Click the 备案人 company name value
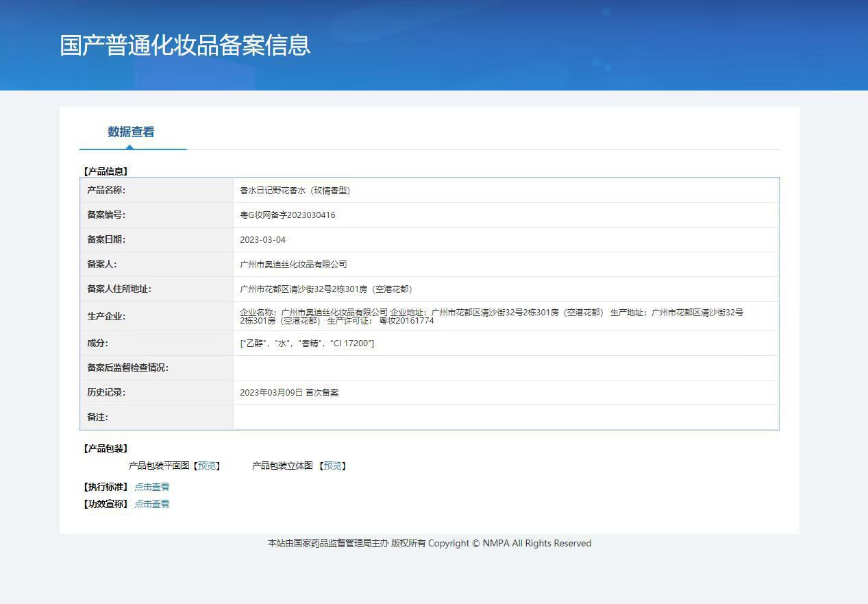This screenshot has width=868, height=604. (x=293, y=265)
